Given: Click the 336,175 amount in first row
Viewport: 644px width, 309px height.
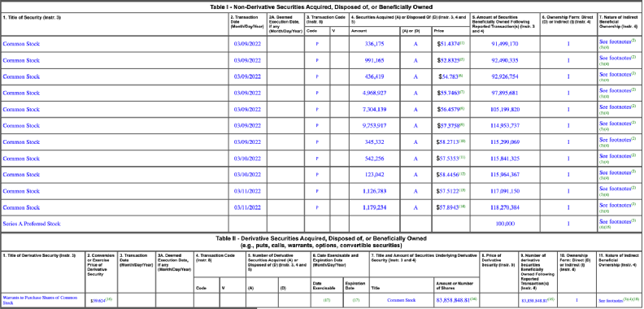Looking at the screenshot, I should 374,44.
